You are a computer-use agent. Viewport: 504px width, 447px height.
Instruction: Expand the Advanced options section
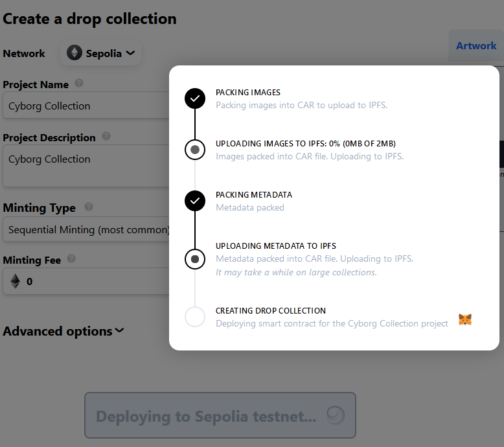click(x=63, y=331)
